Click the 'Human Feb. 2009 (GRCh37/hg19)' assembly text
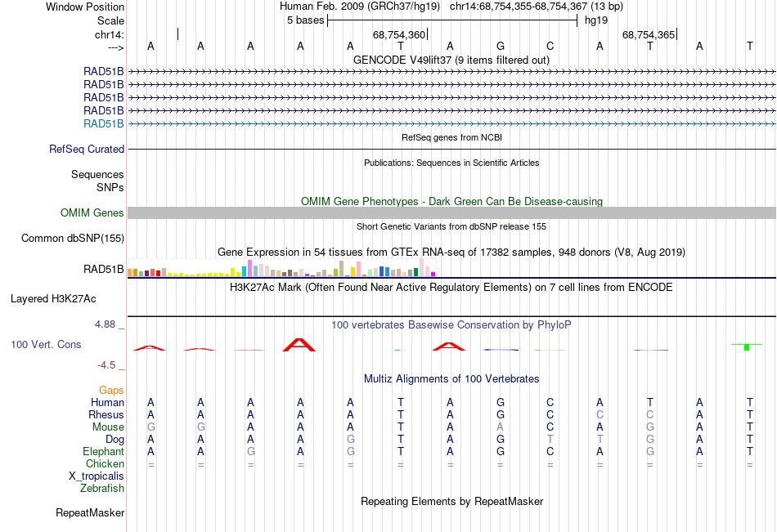The width and height of the screenshot is (777, 532). point(360,7)
